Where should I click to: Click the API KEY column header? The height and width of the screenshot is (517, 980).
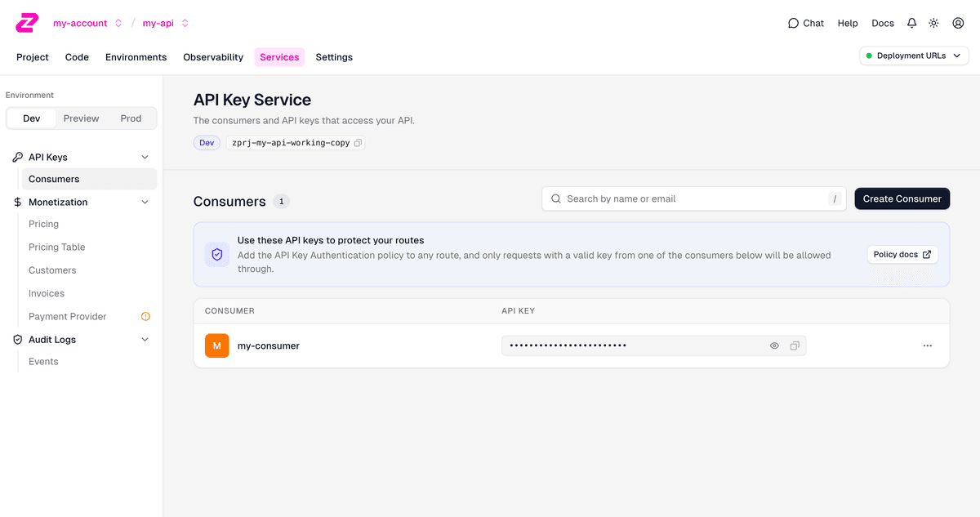coord(519,311)
